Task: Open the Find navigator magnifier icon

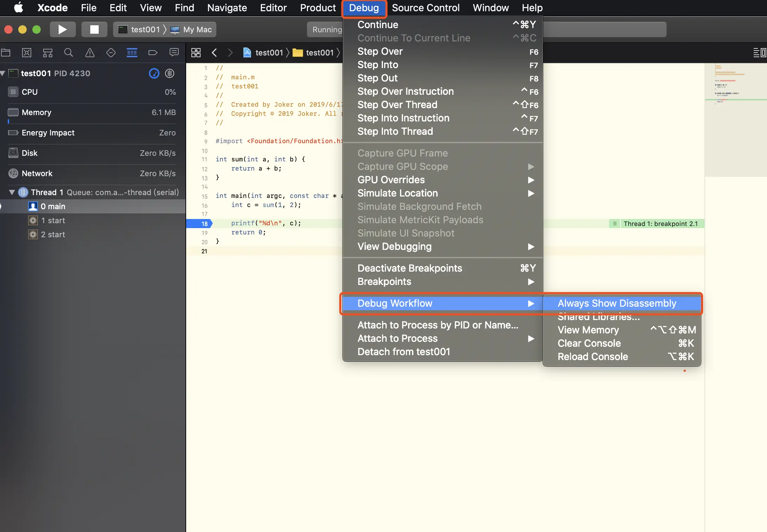Action: coord(68,53)
